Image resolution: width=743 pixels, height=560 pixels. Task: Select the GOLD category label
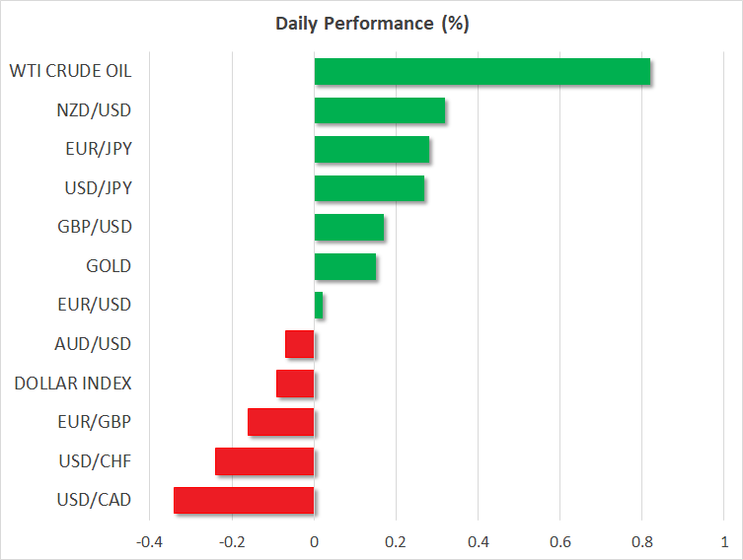pos(109,266)
